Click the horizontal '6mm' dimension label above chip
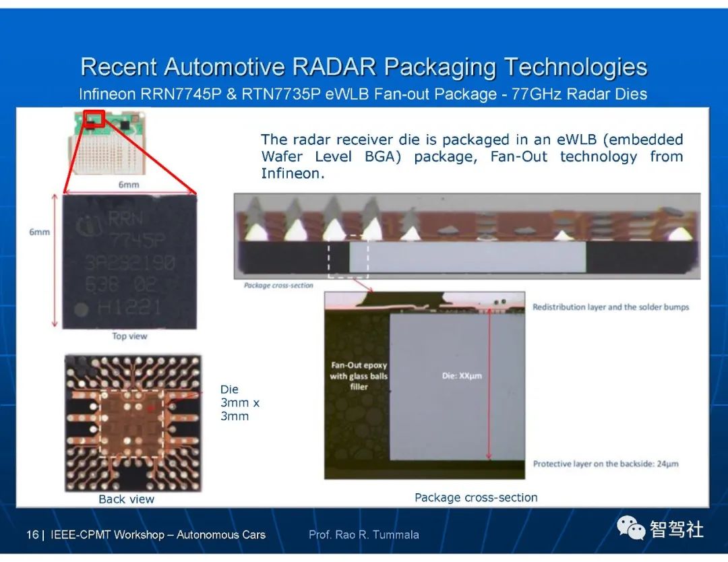The width and height of the screenshot is (728, 562). click(129, 184)
